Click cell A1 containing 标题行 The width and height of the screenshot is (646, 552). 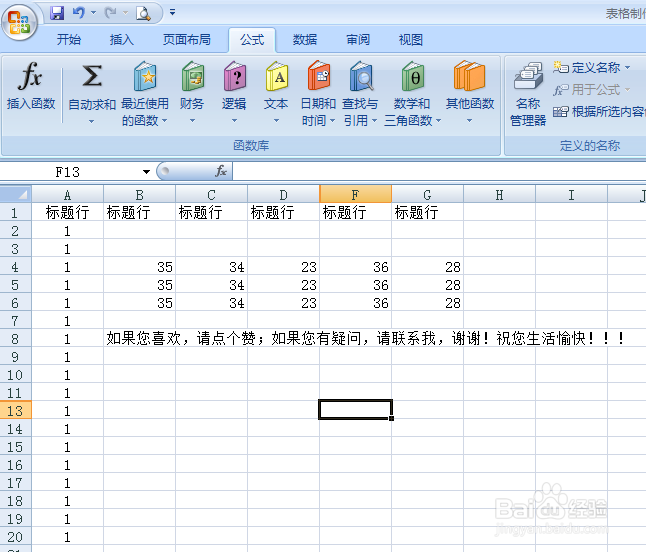tap(67, 213)
